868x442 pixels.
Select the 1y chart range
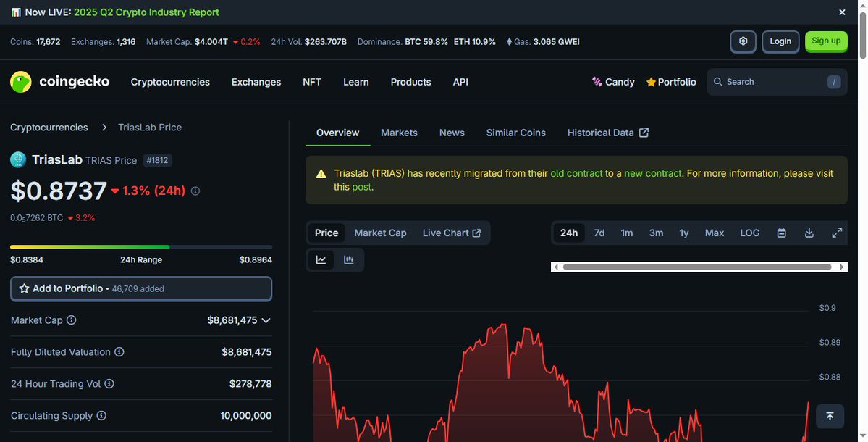point(684,233)
